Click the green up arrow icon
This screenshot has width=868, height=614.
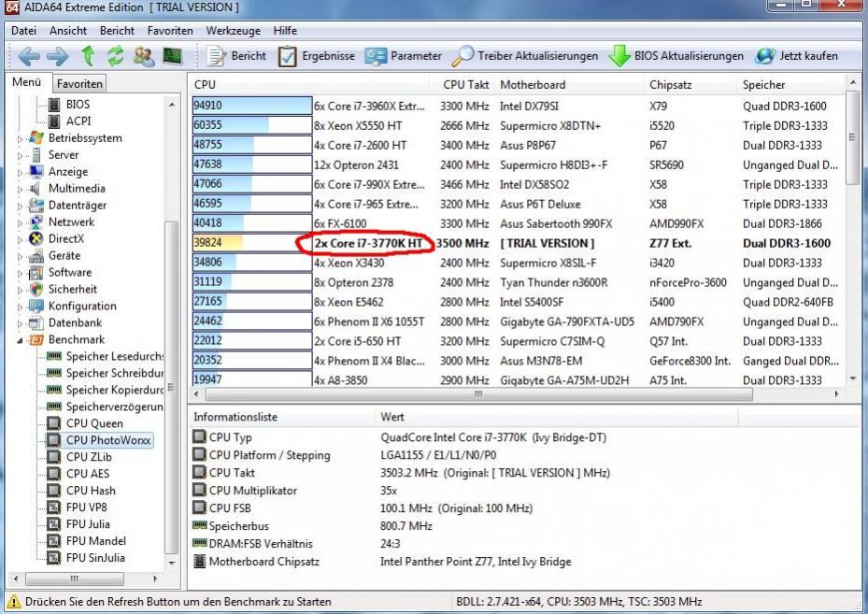click(88, 56)
